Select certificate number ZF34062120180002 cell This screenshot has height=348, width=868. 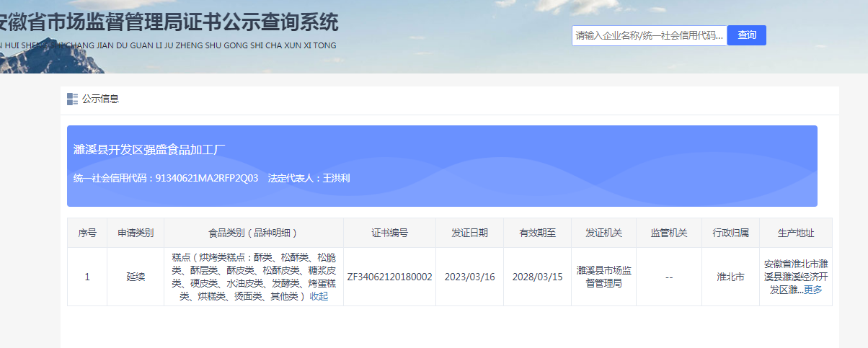[x=389, y=277]
